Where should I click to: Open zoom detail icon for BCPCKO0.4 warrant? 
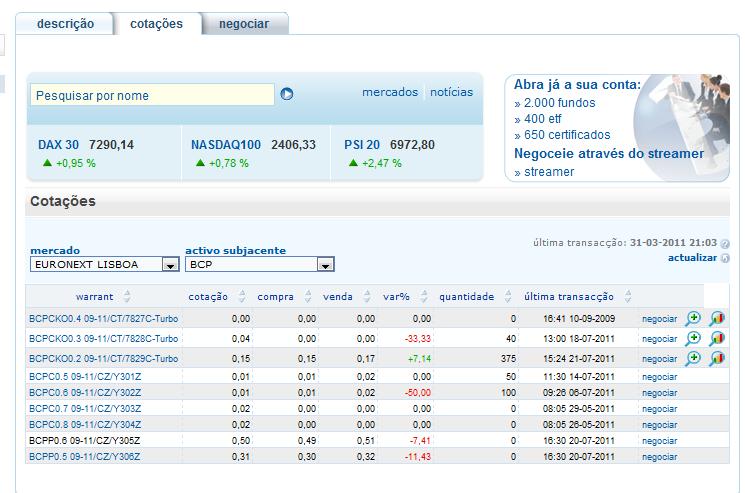click(693, 319)
